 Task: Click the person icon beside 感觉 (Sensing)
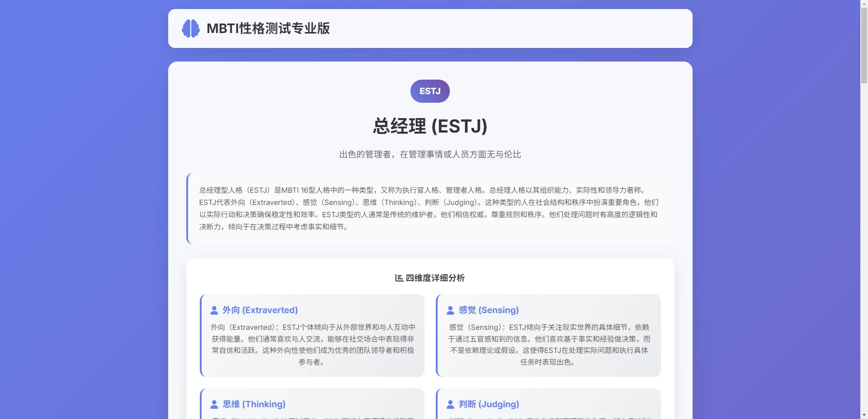coord(450,310)
